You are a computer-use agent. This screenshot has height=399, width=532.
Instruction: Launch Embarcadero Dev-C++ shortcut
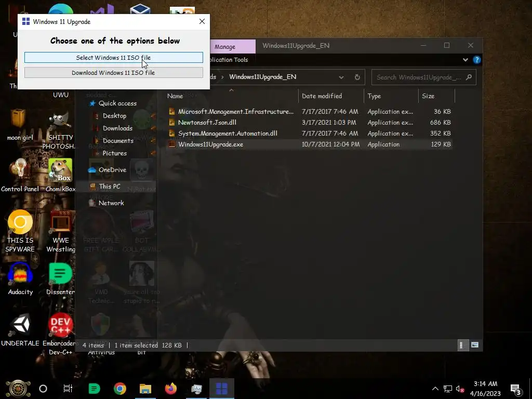click(x=60, y=335)
